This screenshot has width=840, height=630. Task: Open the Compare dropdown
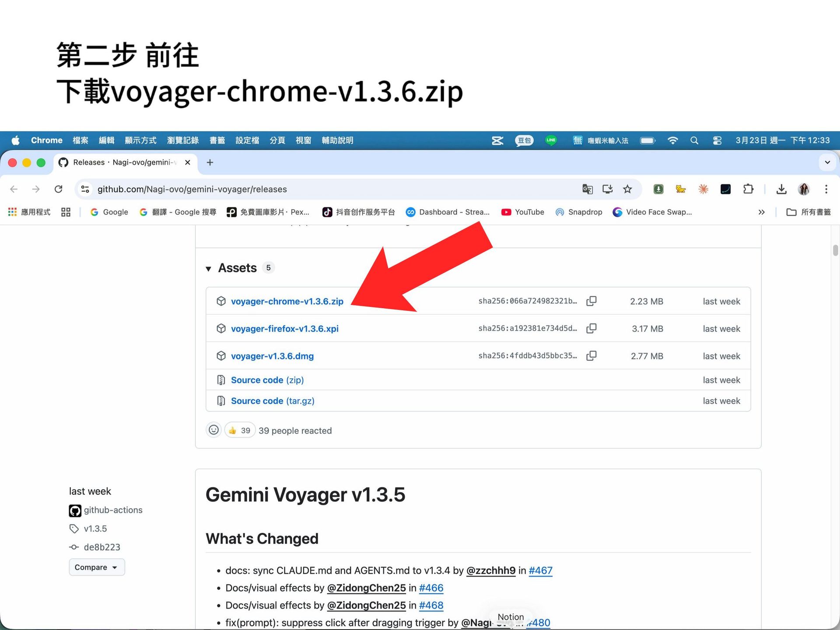96,567
